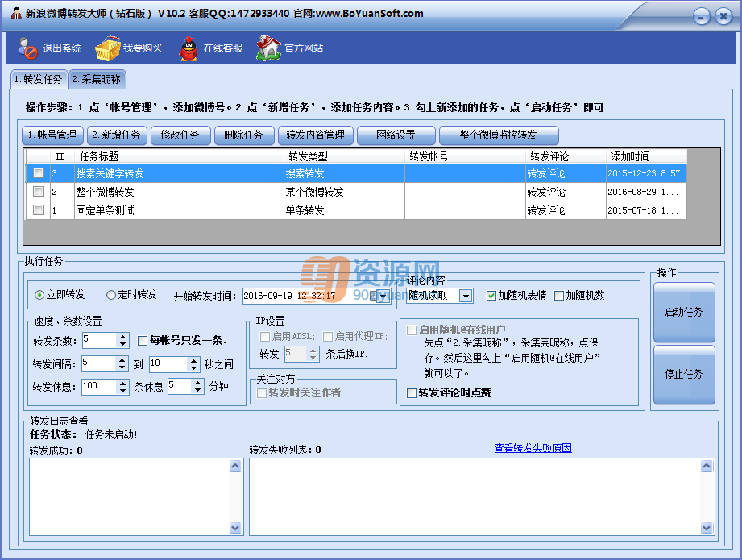Click 整个微博监控转发 button

tap(499, 135)
